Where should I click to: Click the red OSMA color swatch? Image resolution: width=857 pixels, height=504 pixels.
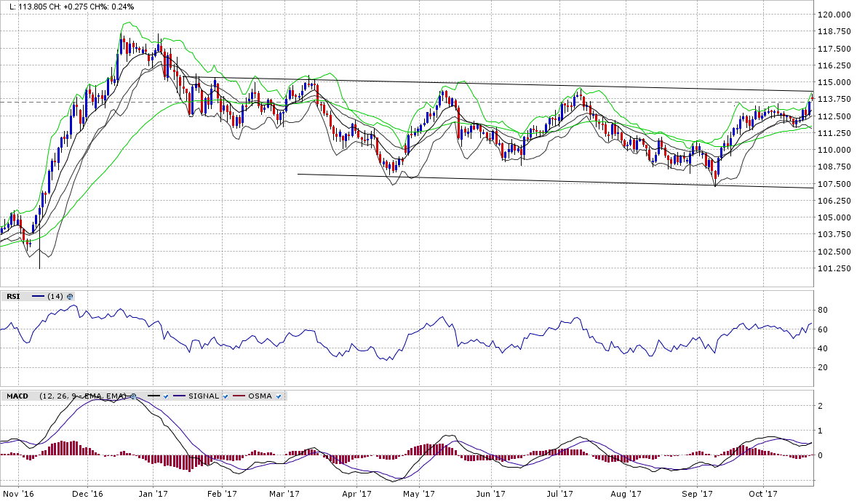point(239,396)
